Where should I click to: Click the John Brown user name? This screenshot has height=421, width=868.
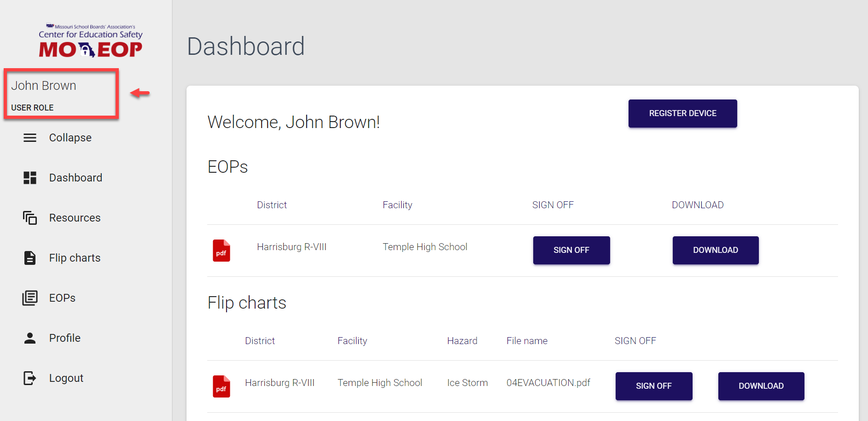pos(44,86)
